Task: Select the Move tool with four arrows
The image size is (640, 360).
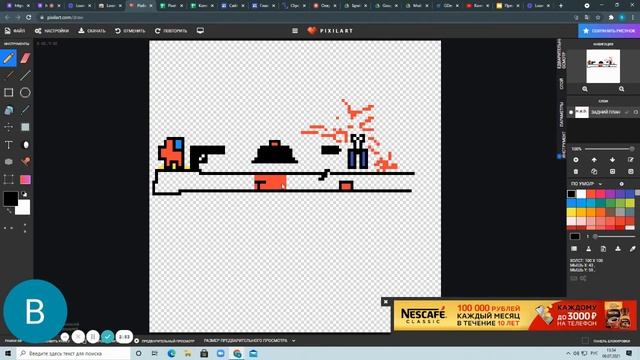Action: (9, 127)
